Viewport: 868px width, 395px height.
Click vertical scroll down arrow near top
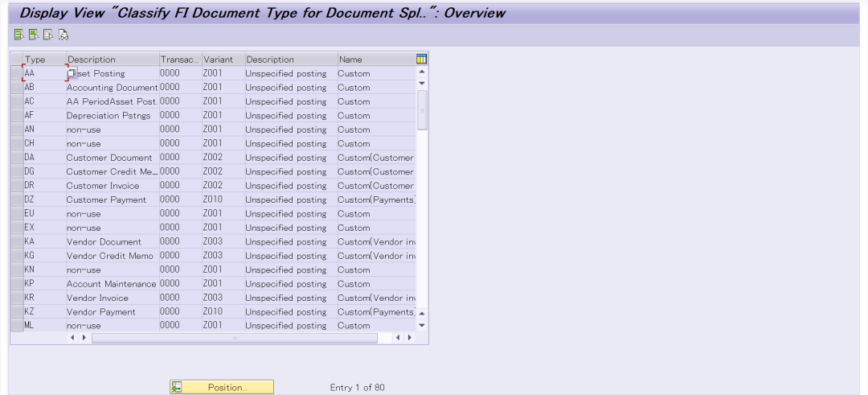422,83
